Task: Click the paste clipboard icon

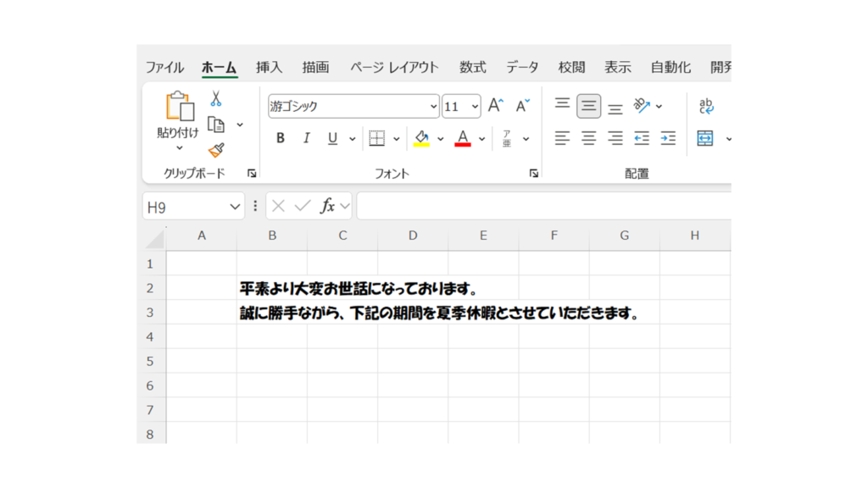Action: coord(179,107)
